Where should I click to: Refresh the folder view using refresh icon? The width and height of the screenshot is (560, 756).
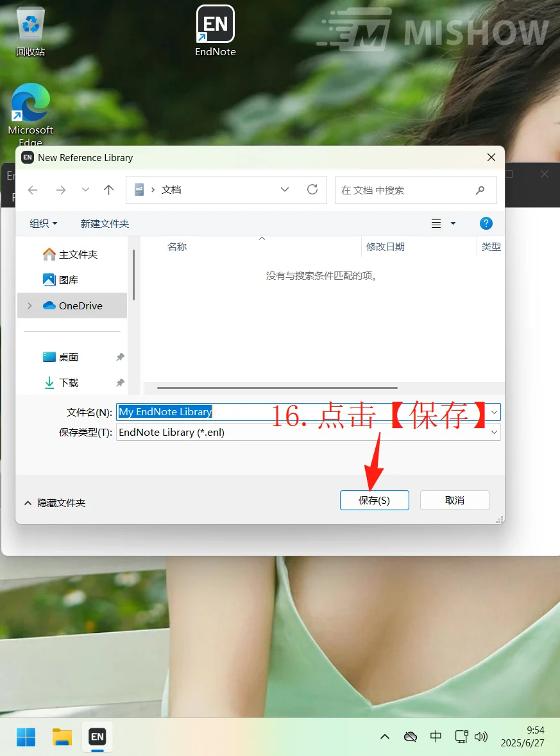point(312,189)
